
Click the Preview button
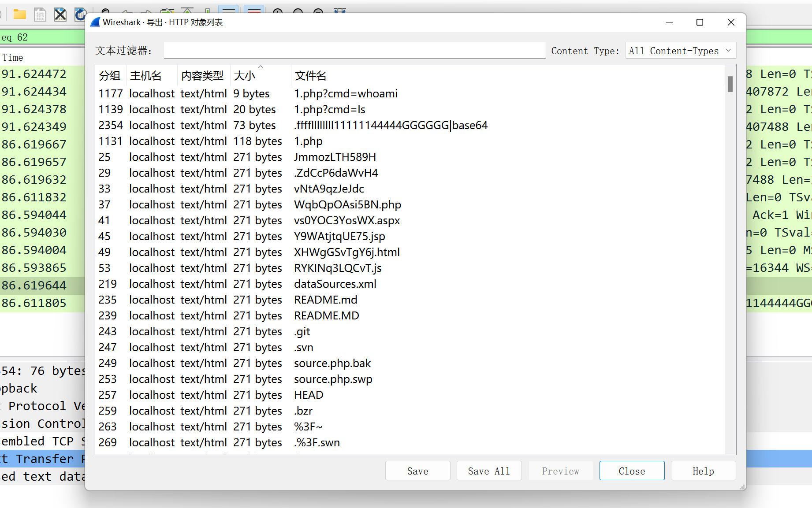561,471
